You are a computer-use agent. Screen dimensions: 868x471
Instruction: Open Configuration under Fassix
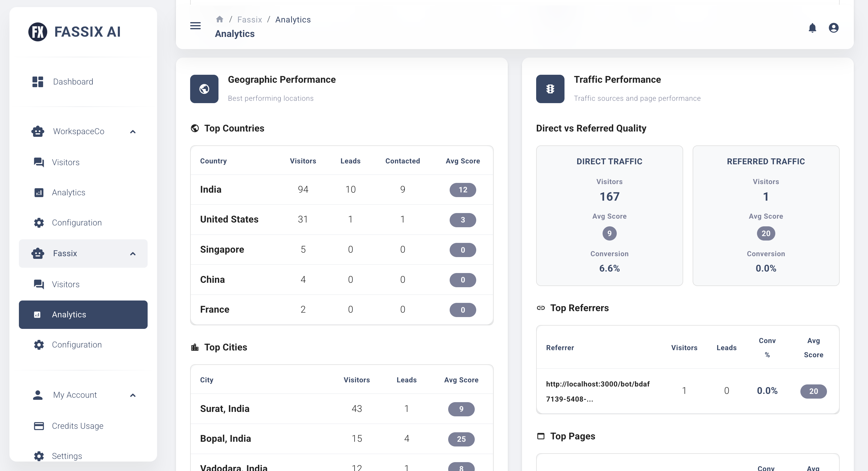click(x=76, y=345)
